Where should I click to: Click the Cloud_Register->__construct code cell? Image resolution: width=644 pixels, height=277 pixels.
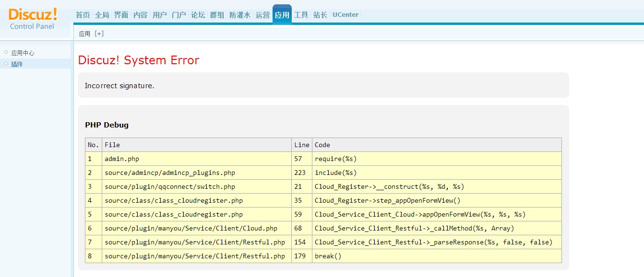click(437, 186)
